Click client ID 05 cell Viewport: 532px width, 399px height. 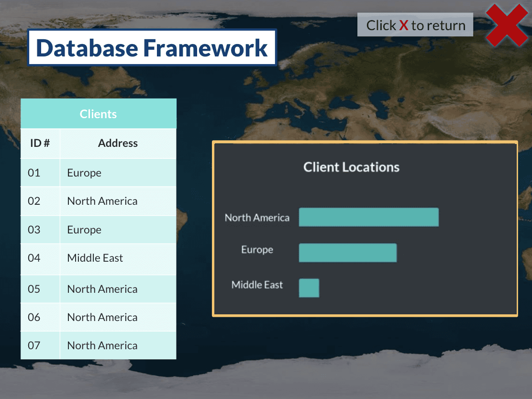pos(34,289)
